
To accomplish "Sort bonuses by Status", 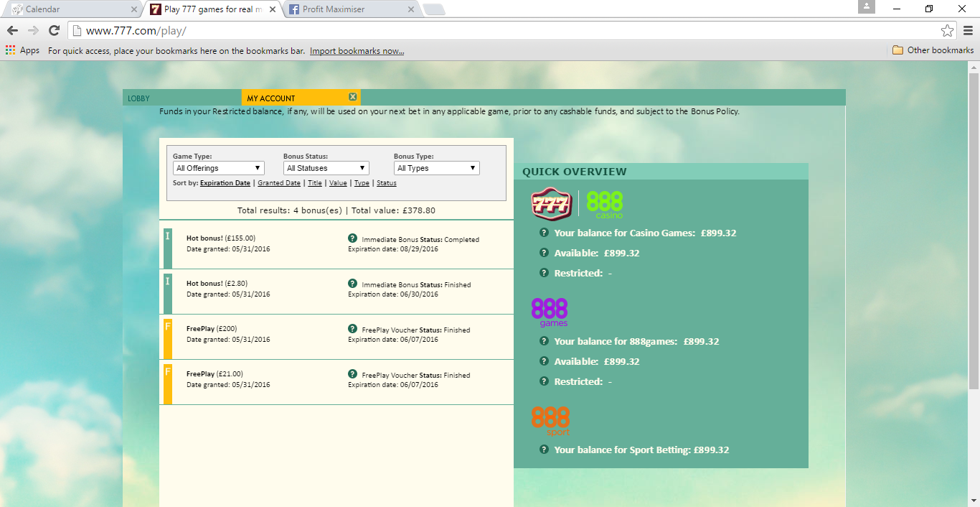I will [387, 183].
